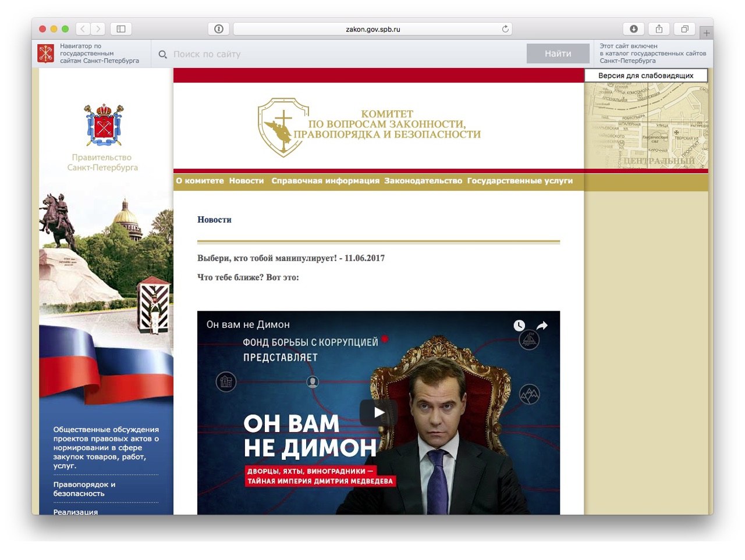Open the Safari downloads button
Screen dimensions: 745x560
tap(634, 28)
